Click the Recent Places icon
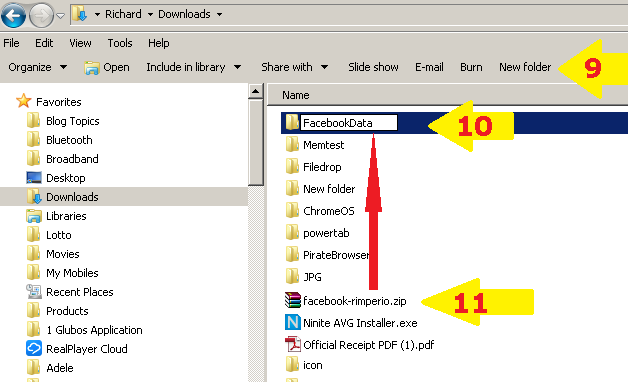Image resolution: width=628 pixels, height=382 pixels. pyautogui.click(x=34, y=292)
